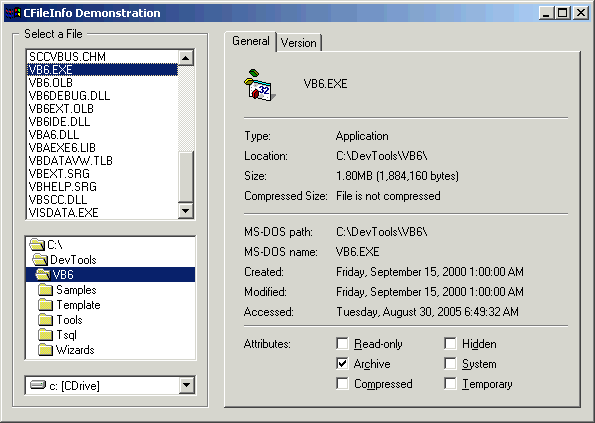Screen dimensions: 595x423
Task: Click the CFileInfo title bar app icon
Action: point(13,13)
